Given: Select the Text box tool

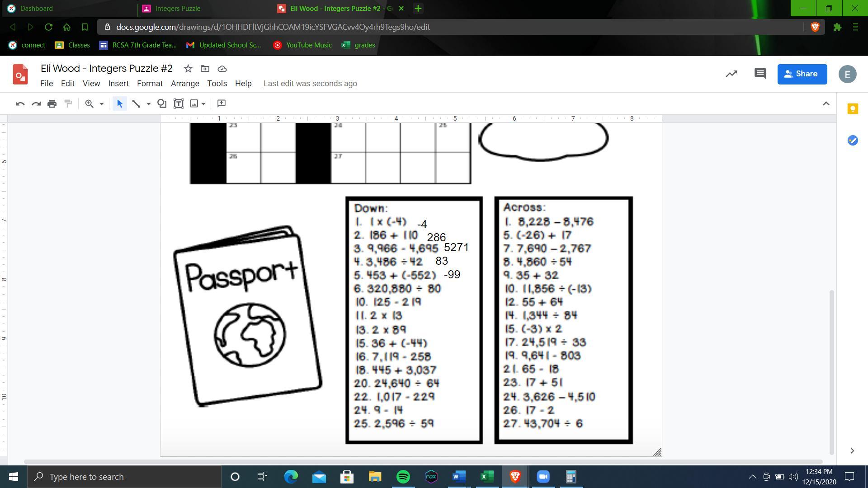Looking at the screenshot, I should 179,103.
